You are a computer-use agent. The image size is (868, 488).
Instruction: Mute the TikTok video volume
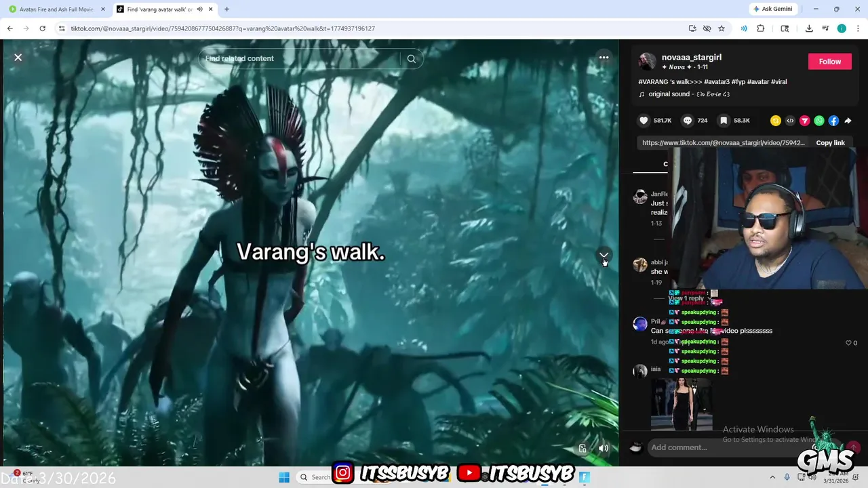pos(604,448)
